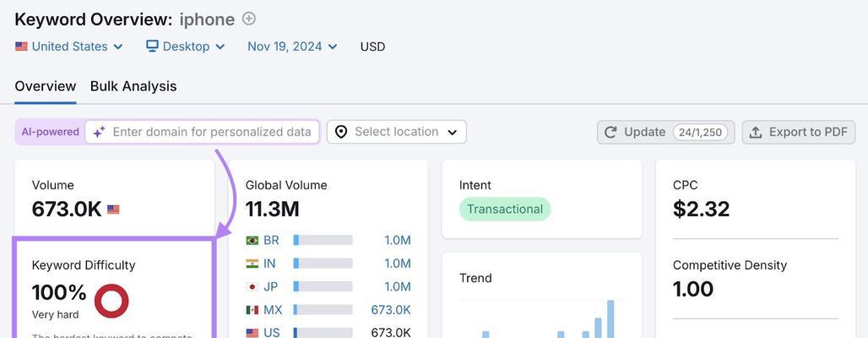868x338 pixels.
Task: Click the Update button
Action: click(665, 132)
